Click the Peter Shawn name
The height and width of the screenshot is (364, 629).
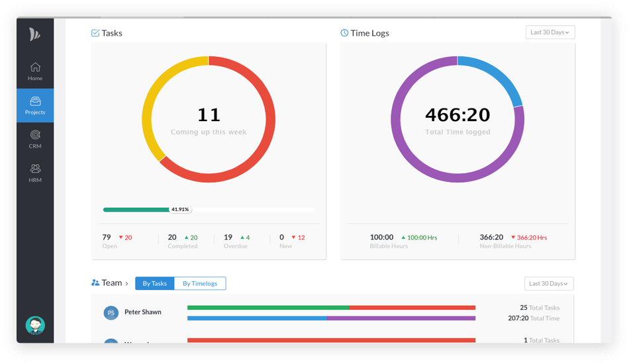coord(143,312)
